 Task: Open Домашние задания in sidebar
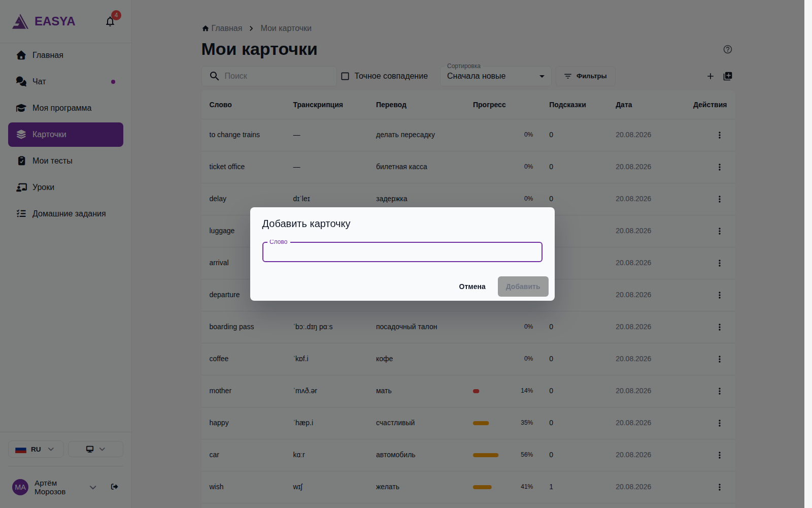[x=65, y=214]
